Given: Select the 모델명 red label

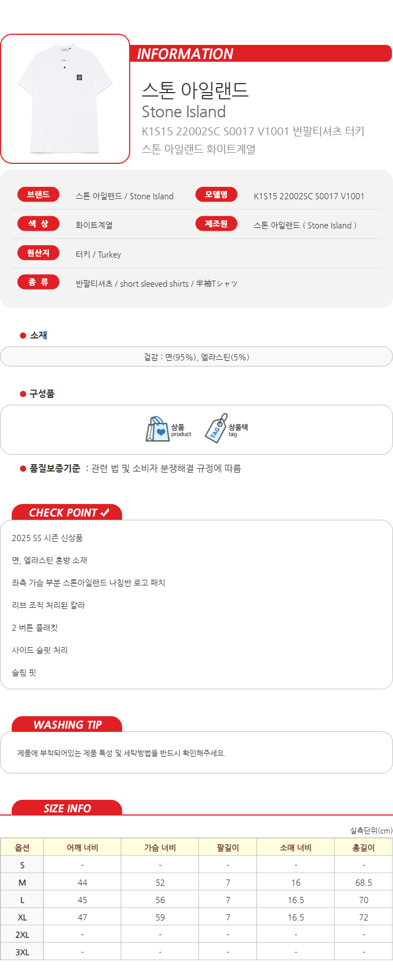Looking at the screenshot, I should [216, 194].
